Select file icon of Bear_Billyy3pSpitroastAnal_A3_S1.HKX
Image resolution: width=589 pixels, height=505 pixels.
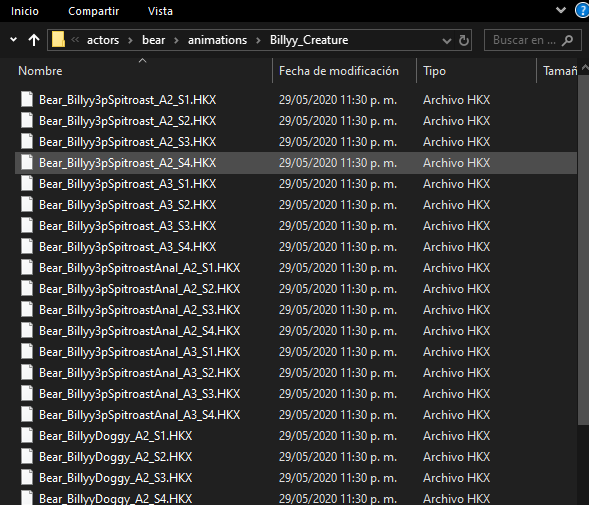click(x=27, y=352)
